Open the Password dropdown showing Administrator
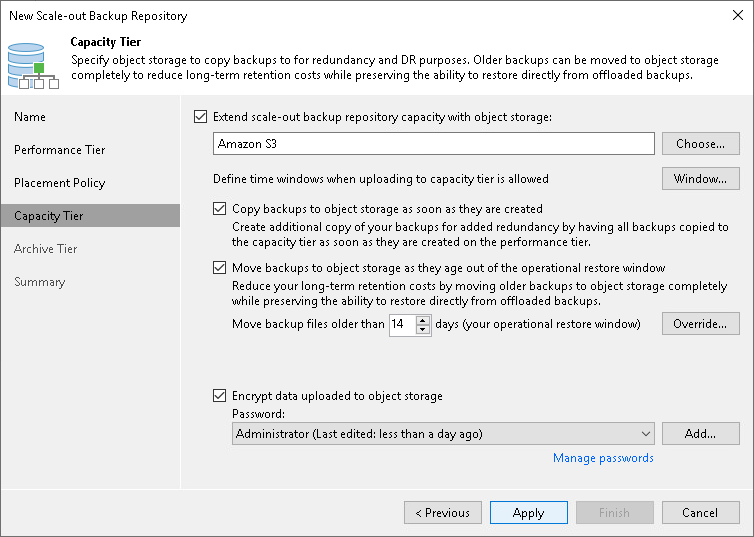 click(x=443, y=434)
